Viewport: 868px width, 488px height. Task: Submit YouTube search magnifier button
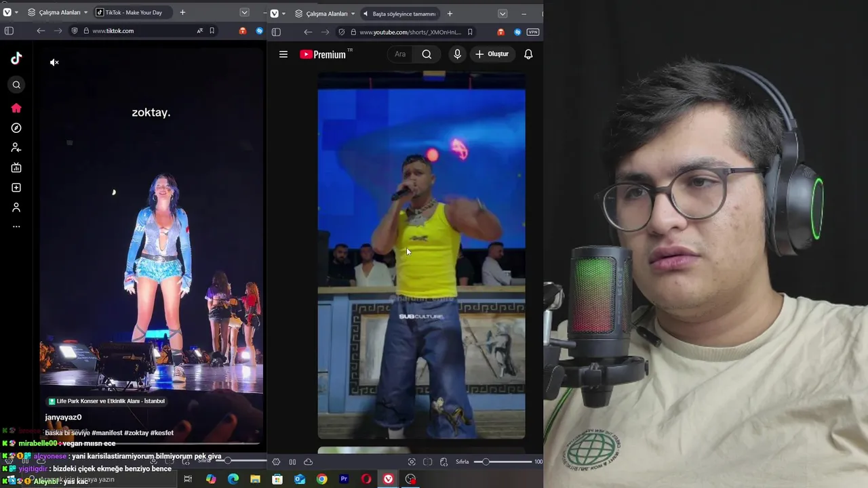point(427,54)
